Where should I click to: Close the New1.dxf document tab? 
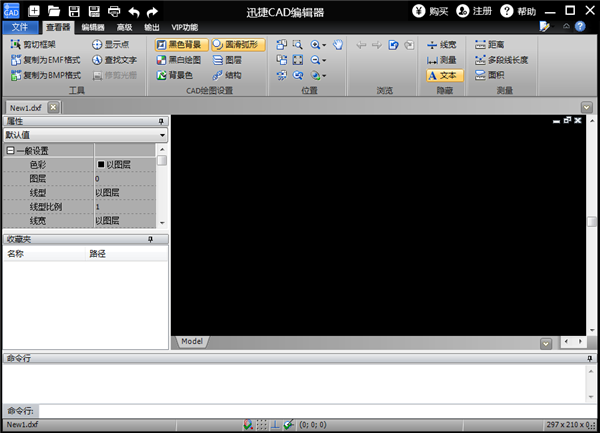(53, 107)
